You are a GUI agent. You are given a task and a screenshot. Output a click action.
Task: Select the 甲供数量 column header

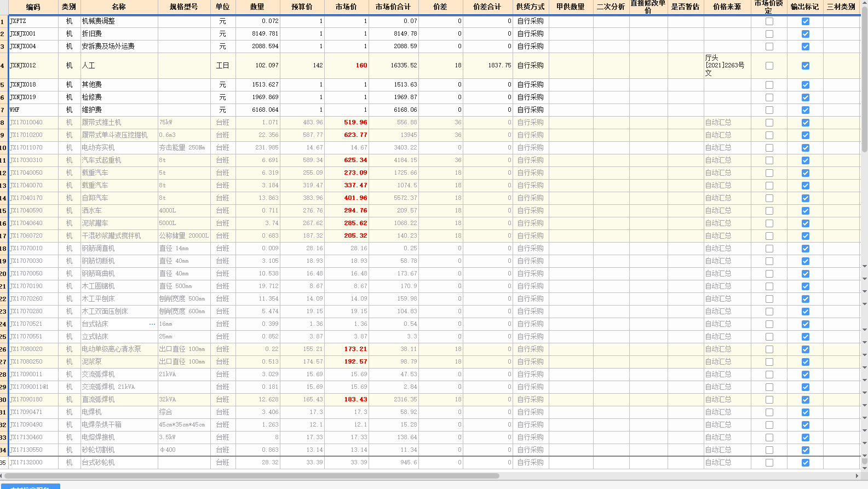(x=571, y=7)
